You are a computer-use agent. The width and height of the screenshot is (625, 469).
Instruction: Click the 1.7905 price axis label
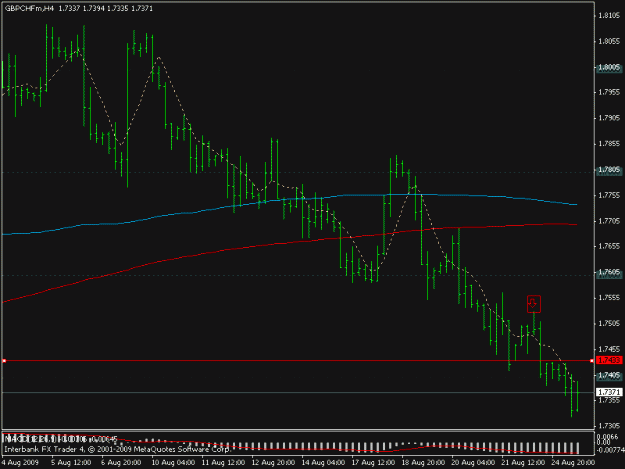pyautogui.click(x=609, y=118)
